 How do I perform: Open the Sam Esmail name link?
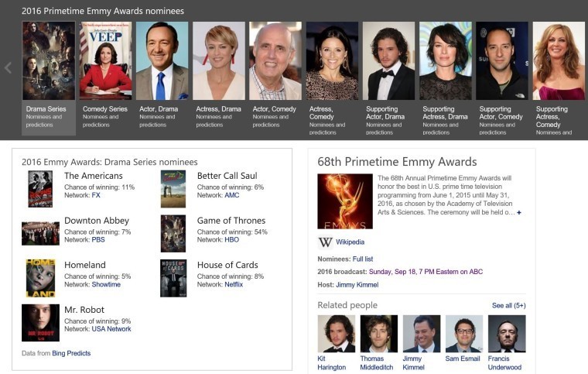tap(463, 359)
